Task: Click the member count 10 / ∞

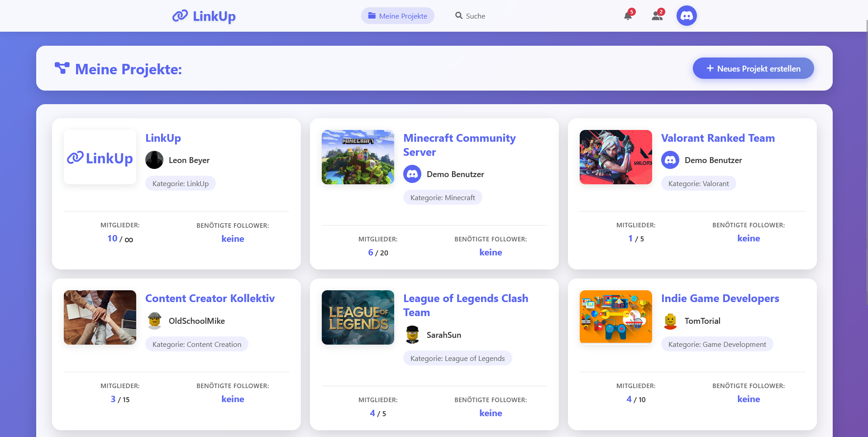Action: pos(120,239)
